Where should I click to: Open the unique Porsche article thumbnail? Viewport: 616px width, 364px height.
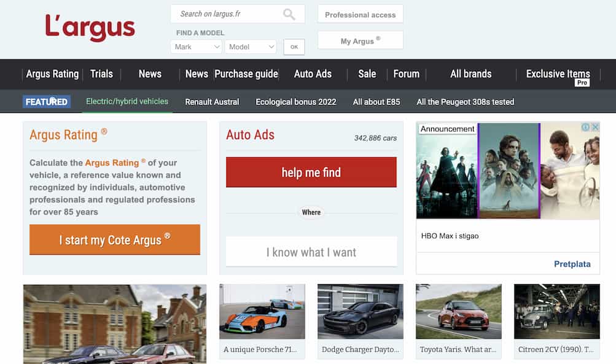[262, 312]
